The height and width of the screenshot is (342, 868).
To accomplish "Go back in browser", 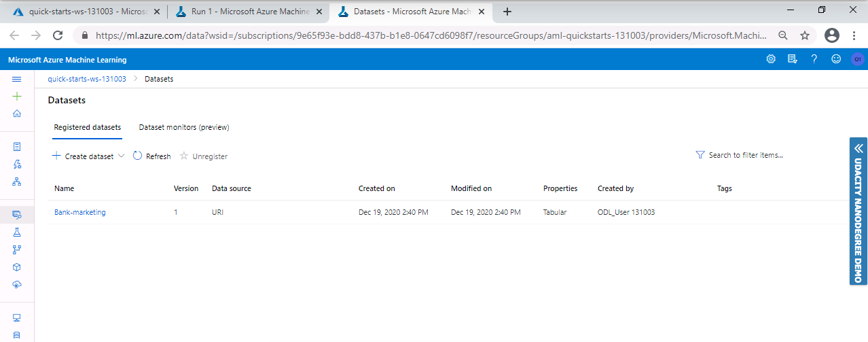I will (x=14, y=35).
